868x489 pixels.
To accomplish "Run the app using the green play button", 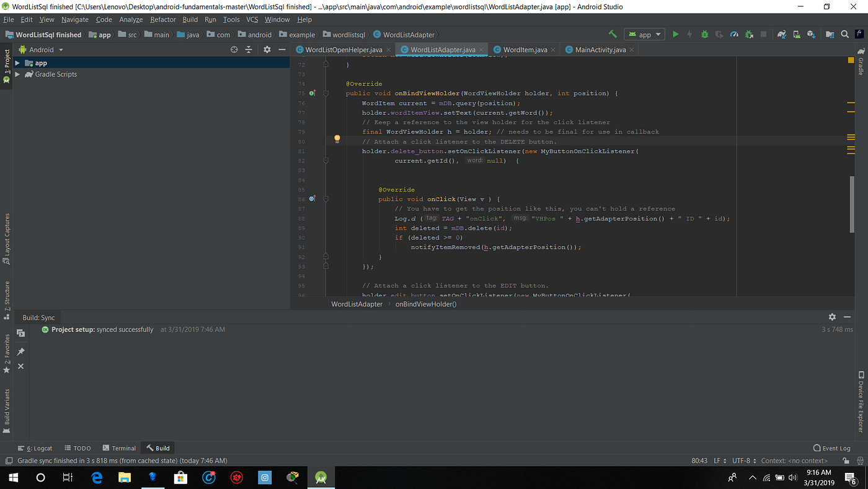I will tap(675, 34).
